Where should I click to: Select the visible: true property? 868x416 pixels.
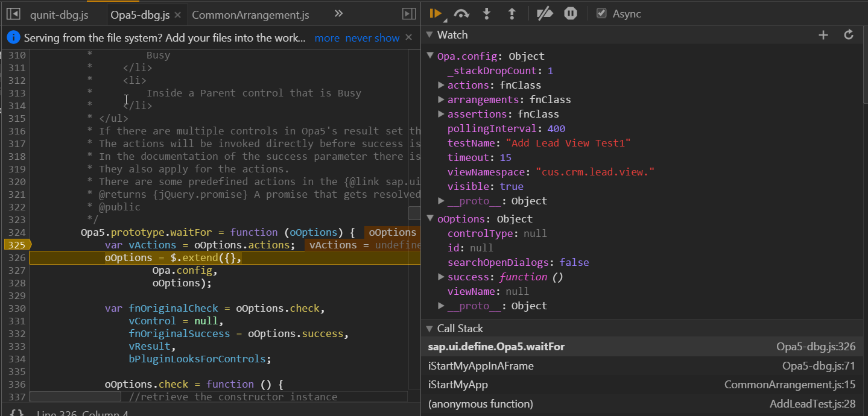pos(485,186)
